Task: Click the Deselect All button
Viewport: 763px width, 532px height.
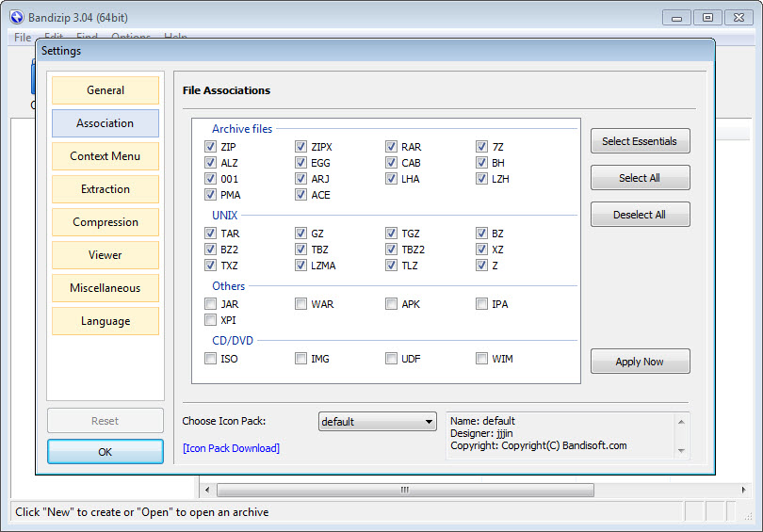Action: coord(640,215)
